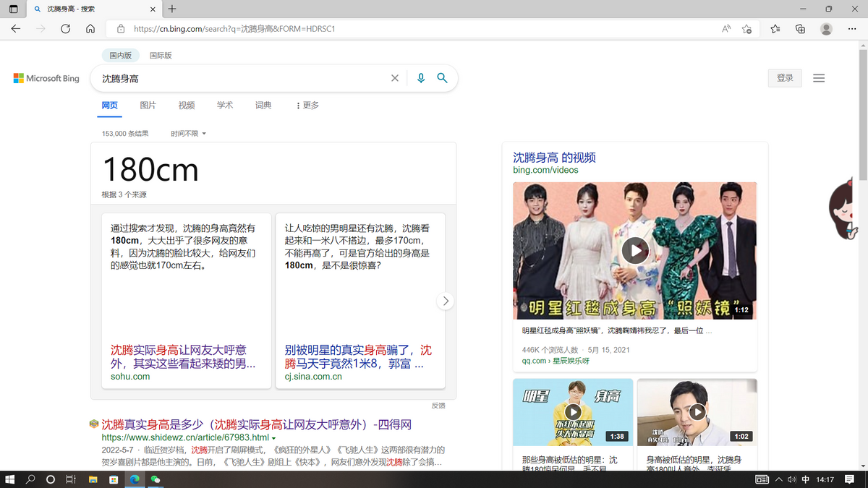Image resolution: width=868 pixels, height=488 pixels.
Task: Open the 四得网 沈腾真实身高 result link
Action: [x=256, y=424]
